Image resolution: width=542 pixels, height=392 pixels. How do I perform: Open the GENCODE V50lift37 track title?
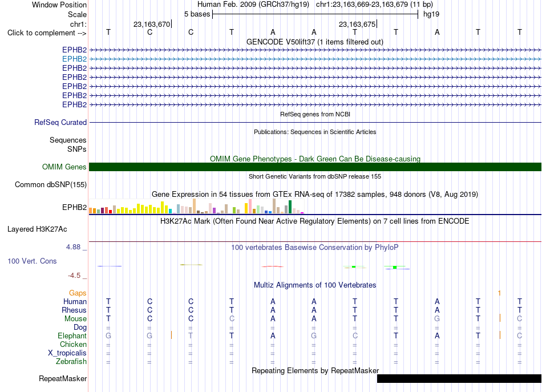[x=315, y=42]
